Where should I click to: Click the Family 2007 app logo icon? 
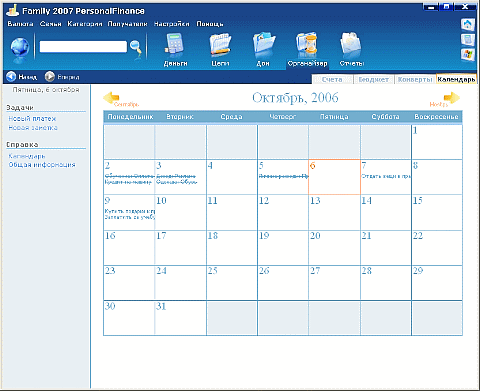point(12,10)
